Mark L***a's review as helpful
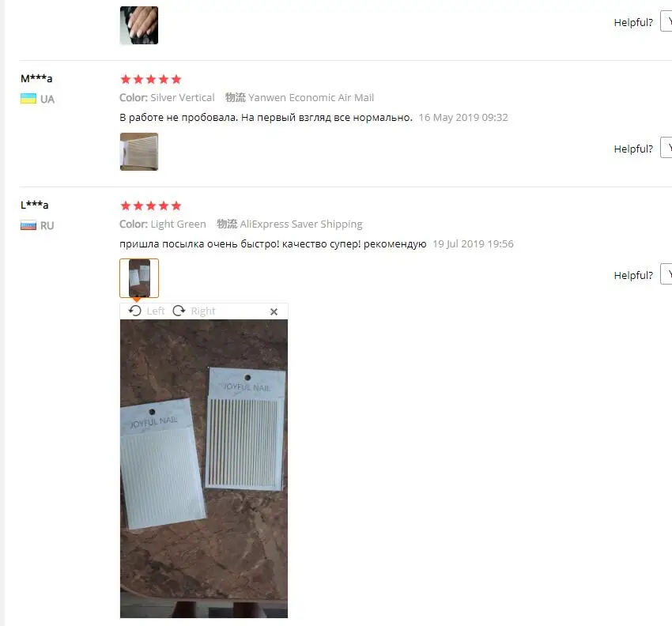Screen dimensions: 672x626 [666, 274]
